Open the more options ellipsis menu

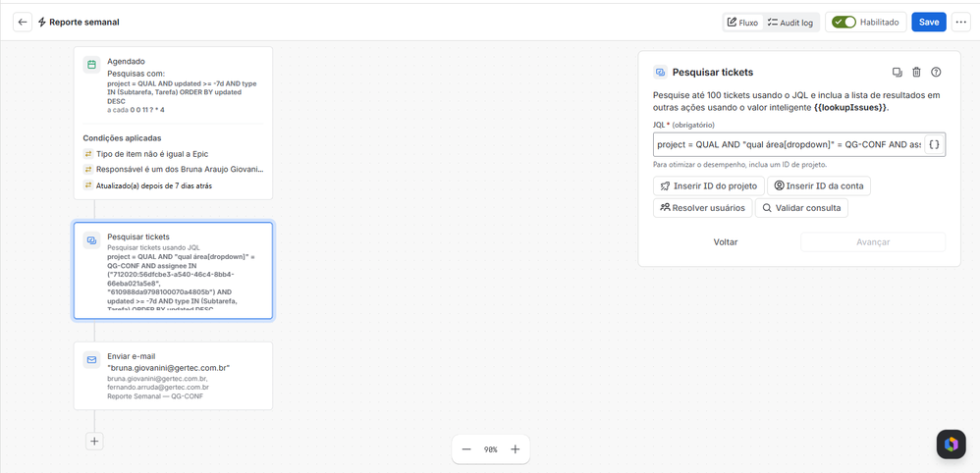(960, 22)
